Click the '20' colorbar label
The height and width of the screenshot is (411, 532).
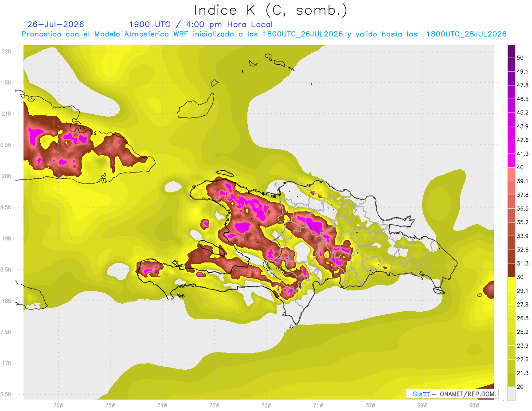click(x=520, y=387)
